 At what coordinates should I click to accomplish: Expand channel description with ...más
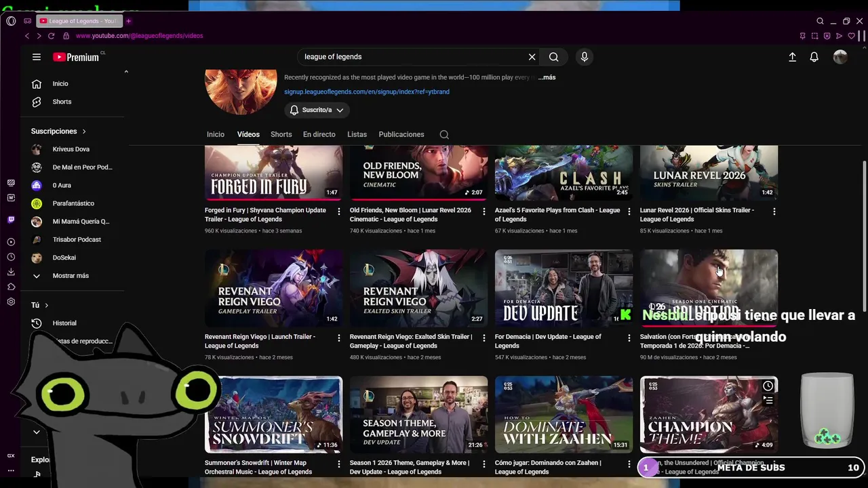pos(547,77)
